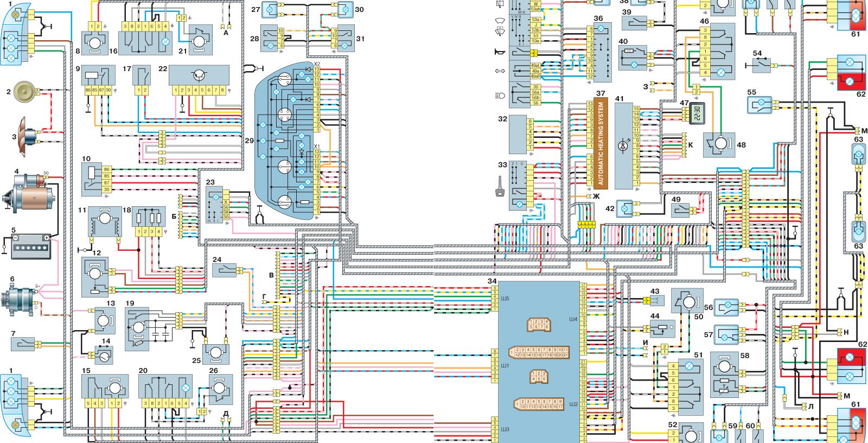Select the yellow connector numbered 43

[x=647, y=300]
